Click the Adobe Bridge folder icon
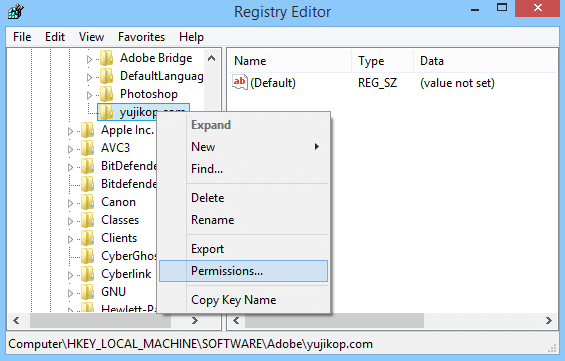 point(107,58)
